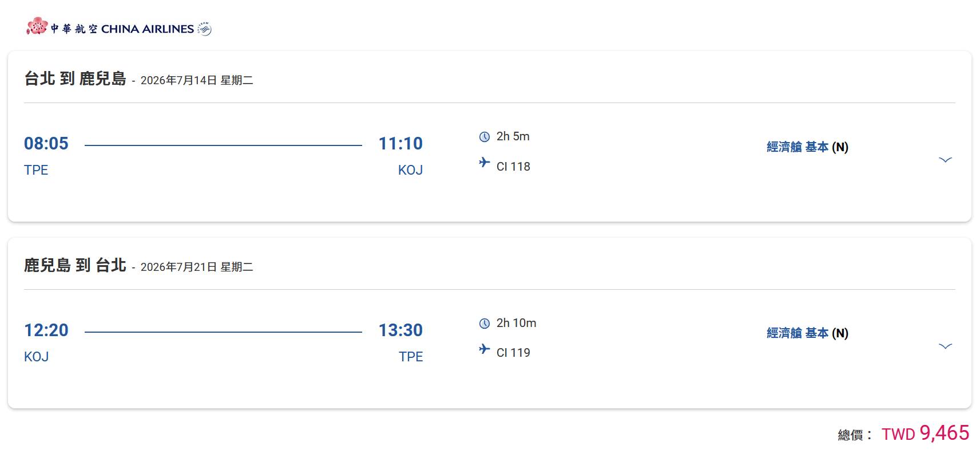Click the 鹿兒島 到 台北 route heading
Screen dimensions: 980x461
point(75,265)
